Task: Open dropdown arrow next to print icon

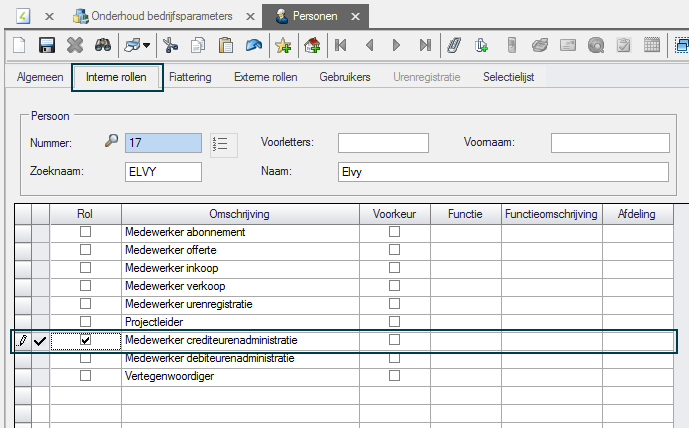Action: (147, 45)
